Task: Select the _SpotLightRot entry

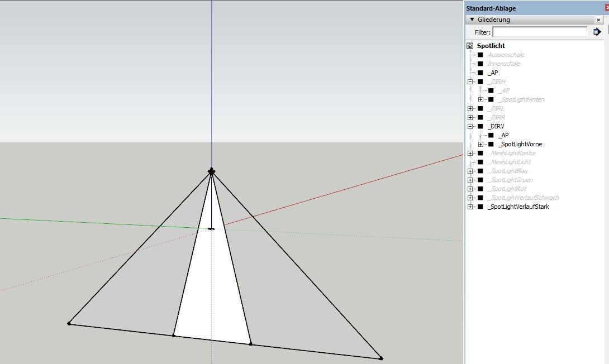Action: coord(506,189)
